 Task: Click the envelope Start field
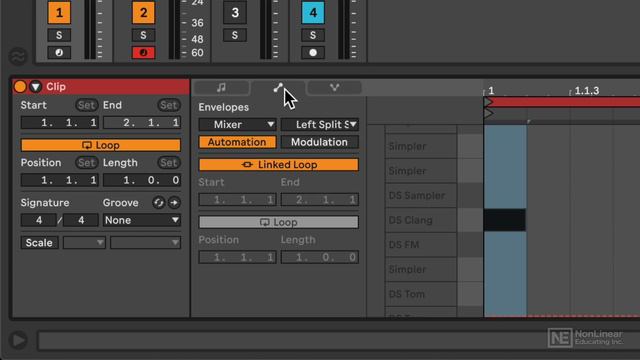[237, 200]
